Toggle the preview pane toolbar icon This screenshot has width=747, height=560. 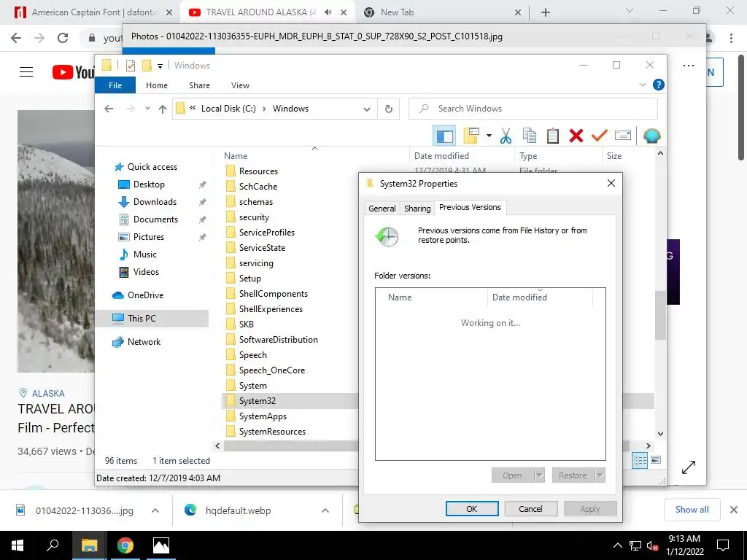[444, 136]
